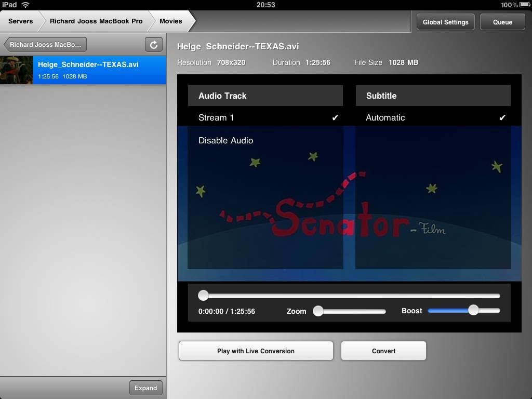Go back via Richard Jooss MacBo... button
Image resolution: width=532 pixels, height=399 pixels.
45,45
